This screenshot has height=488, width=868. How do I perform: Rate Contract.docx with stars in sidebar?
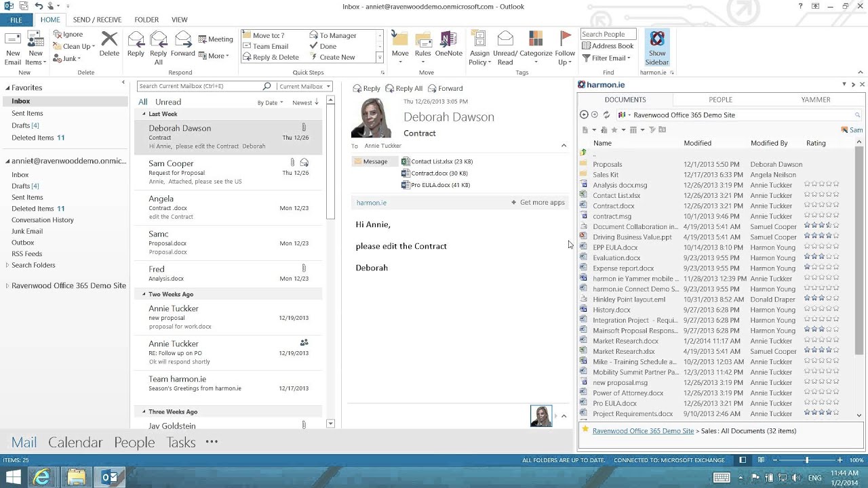[821, 205]
